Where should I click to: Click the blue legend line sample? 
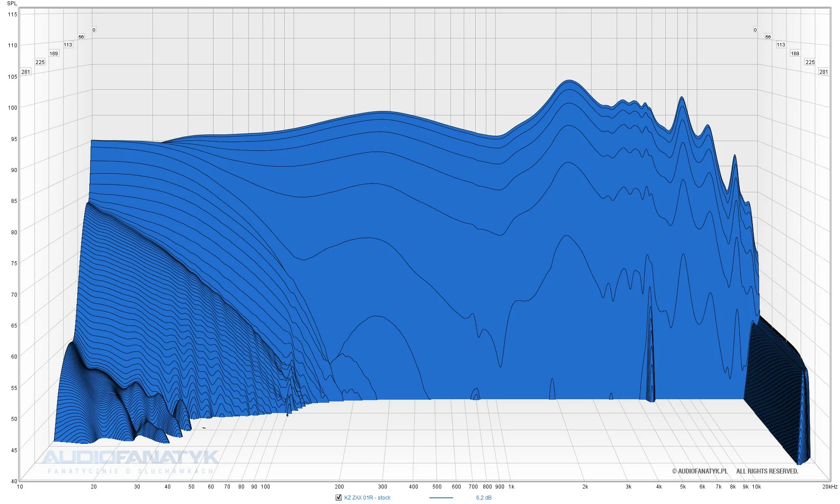point(441,498)
